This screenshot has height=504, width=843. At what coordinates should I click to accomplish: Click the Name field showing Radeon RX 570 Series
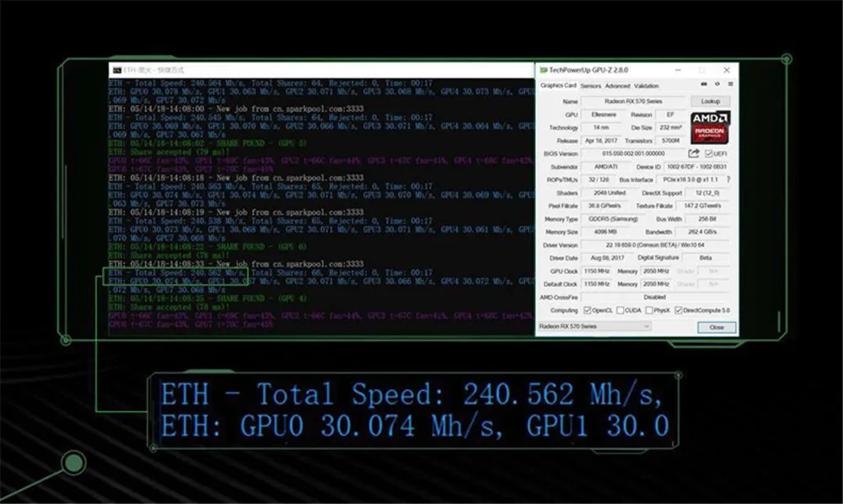click(633, 101)
